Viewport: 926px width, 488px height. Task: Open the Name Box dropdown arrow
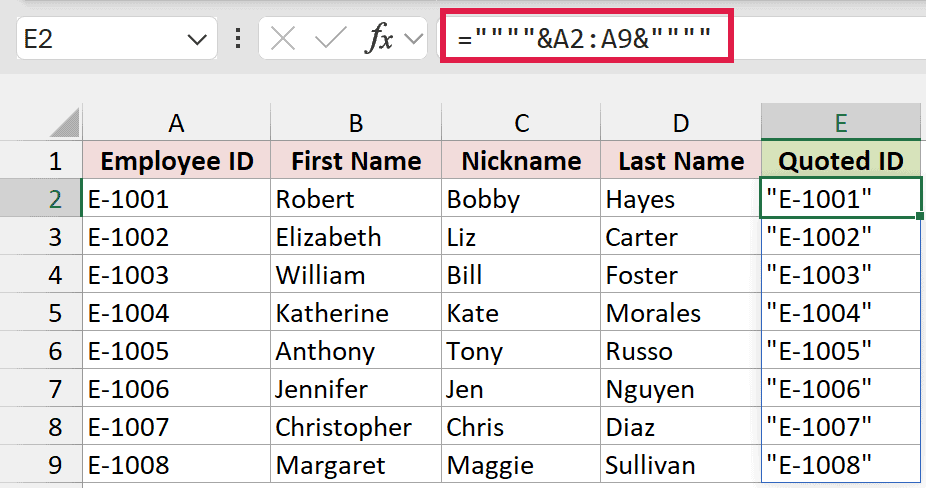click(x=197, y=40)
